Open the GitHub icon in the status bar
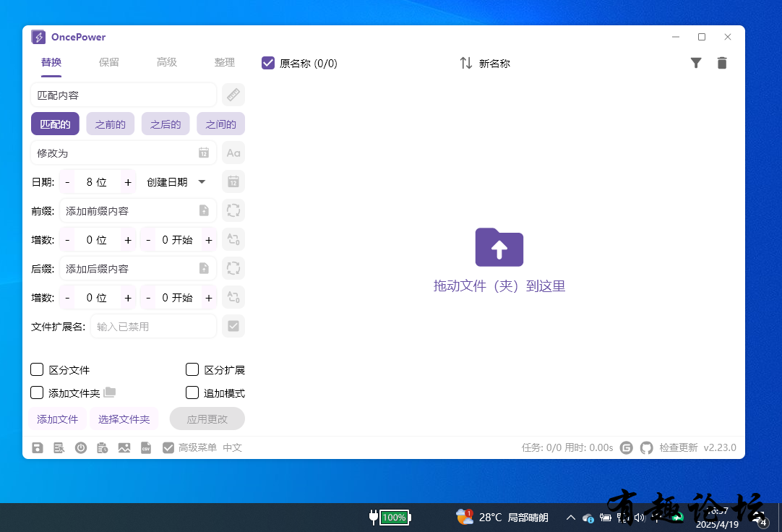782x532 pixels. point(647,447)
